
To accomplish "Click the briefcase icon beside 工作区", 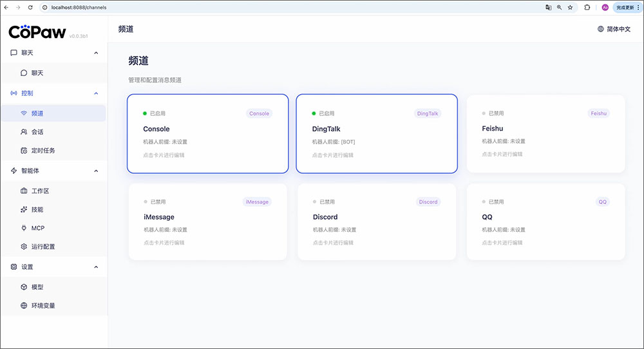I will pos(24,191).
